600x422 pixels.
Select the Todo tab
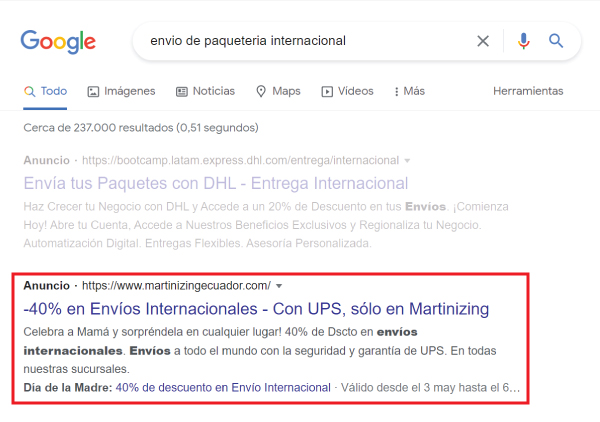pos(45,91)
